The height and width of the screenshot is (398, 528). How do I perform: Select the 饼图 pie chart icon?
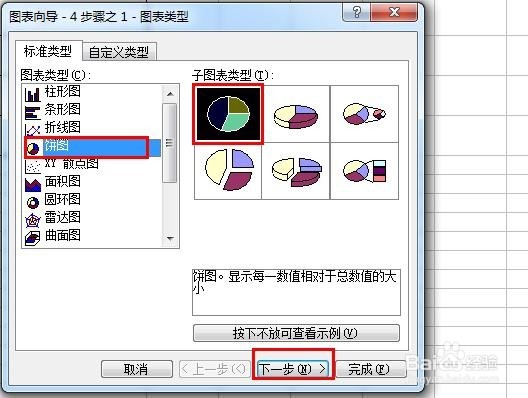click(33, 148)
